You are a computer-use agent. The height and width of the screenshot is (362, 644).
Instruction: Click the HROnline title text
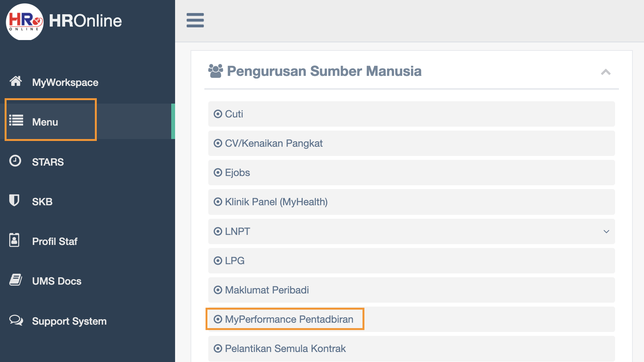click(x=85, y=21)
